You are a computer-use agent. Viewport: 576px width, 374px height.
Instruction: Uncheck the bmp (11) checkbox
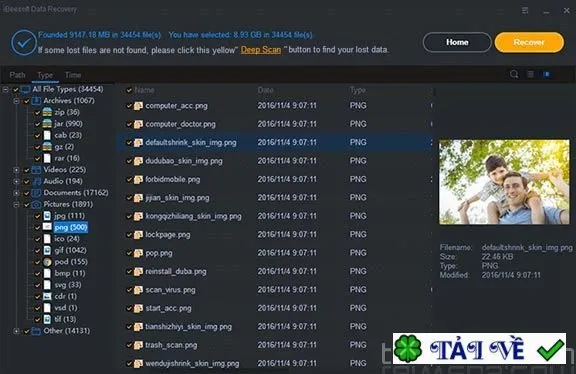tap(37, 273)
